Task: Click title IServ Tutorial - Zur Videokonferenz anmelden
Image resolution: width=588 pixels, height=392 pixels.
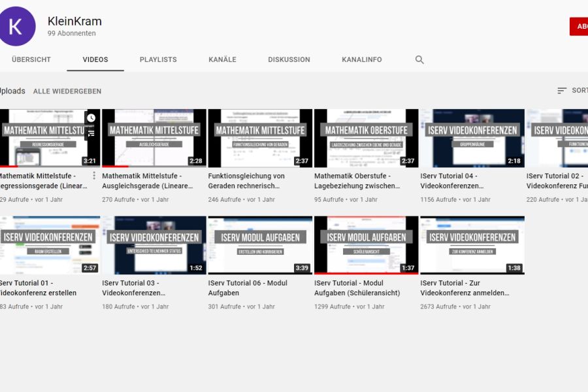Action: click(x=465, y=287)
